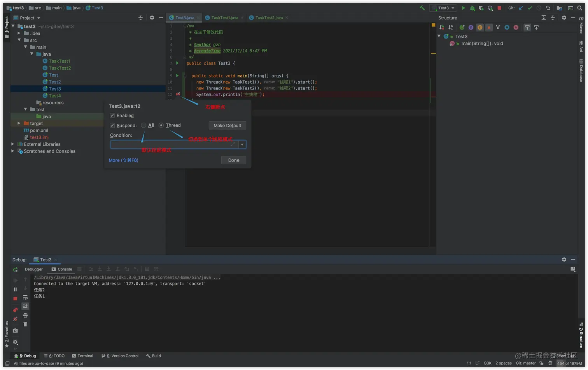Image resolution: width=588 pixels, height=370 pixels.
Task: Click memory indicator 454 of 1979M
Action: [x=569, y=363]
